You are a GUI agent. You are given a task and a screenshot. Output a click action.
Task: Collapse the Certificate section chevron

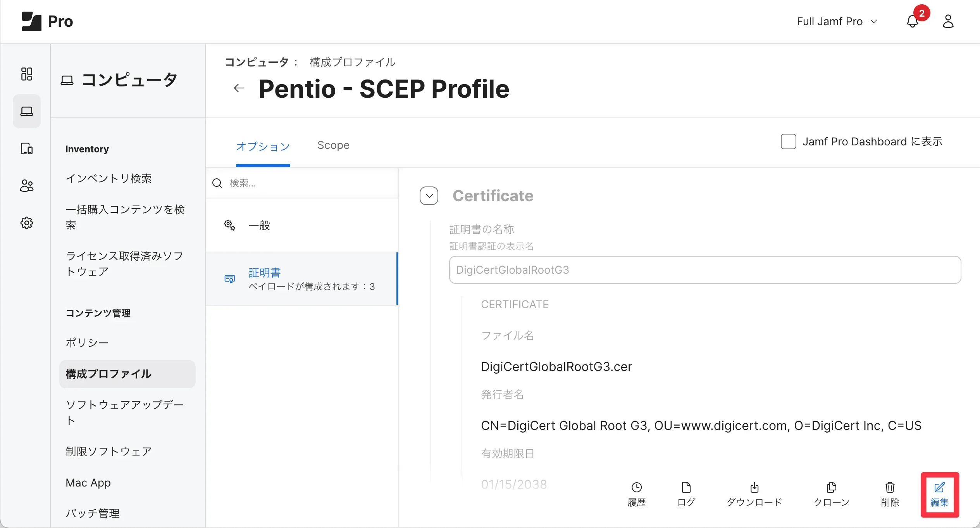(429, 196)
